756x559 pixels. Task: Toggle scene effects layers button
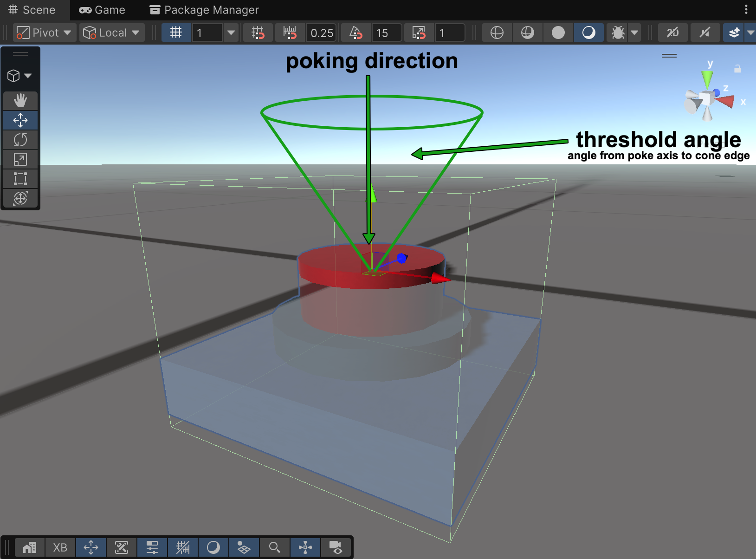tap(734, 32)
